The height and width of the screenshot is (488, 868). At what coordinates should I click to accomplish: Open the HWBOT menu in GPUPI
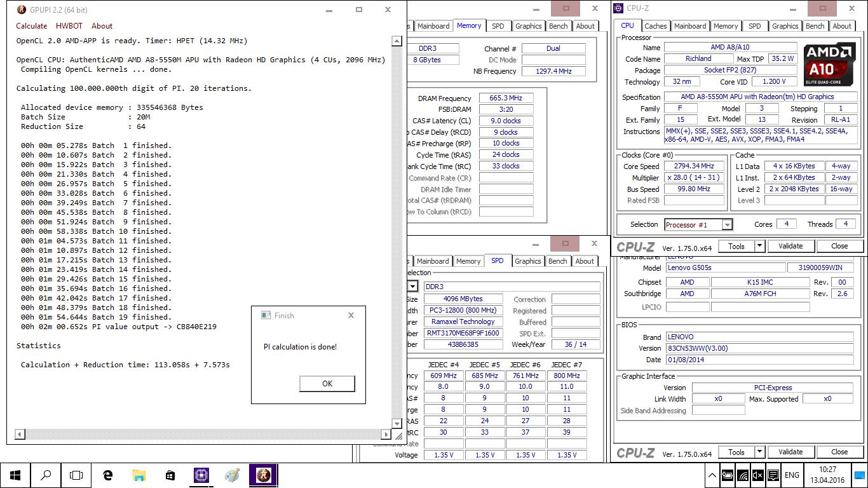pyautogui.click(x=69, y=26)
